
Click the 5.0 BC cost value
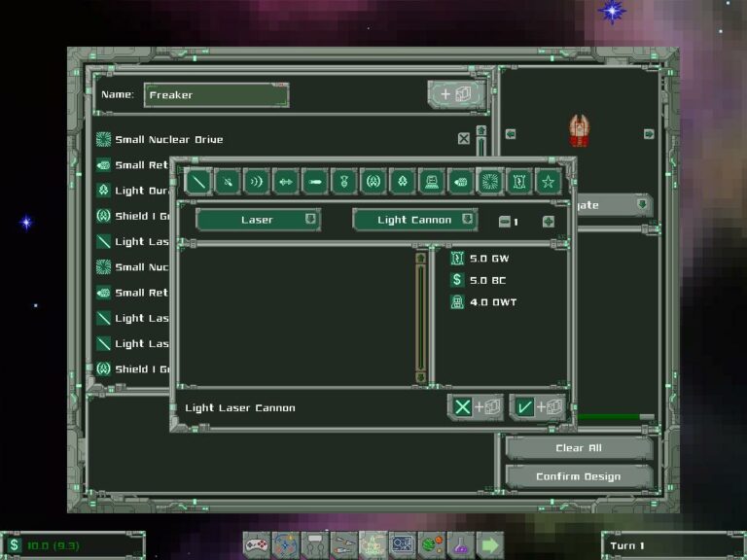[488, 280]
